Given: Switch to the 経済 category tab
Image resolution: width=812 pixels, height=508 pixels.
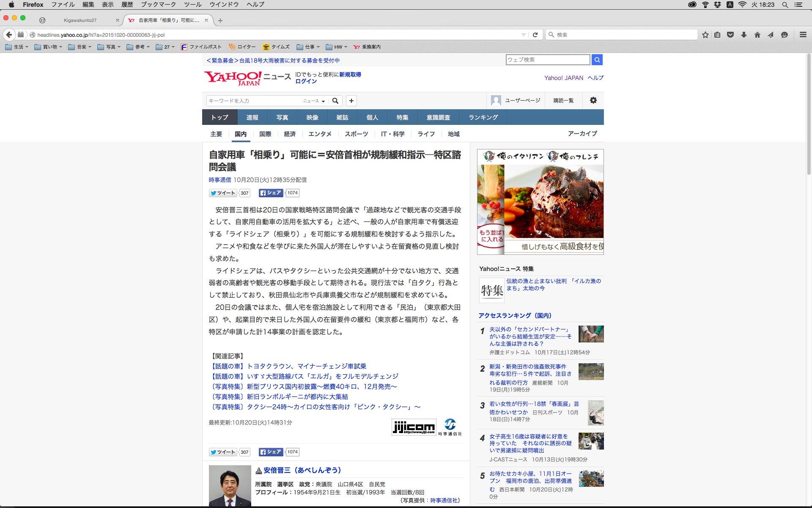Looking at the screenshot, I should click(x=290, y=134).
